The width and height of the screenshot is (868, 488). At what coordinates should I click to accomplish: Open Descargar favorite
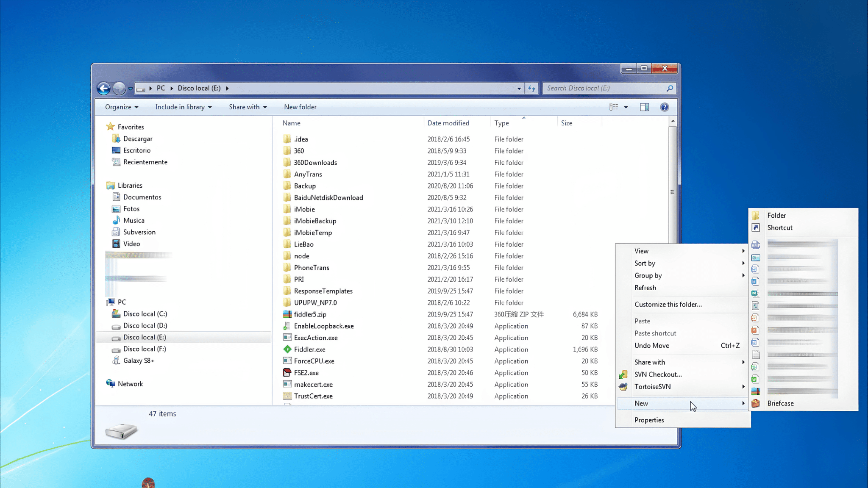click(138, 139)
